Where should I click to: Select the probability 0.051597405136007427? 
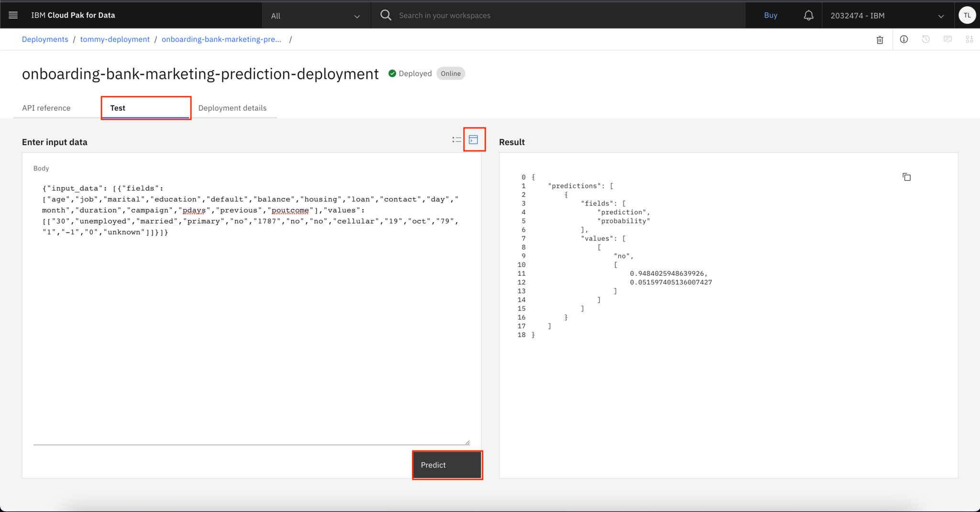(x=671, y=283)
